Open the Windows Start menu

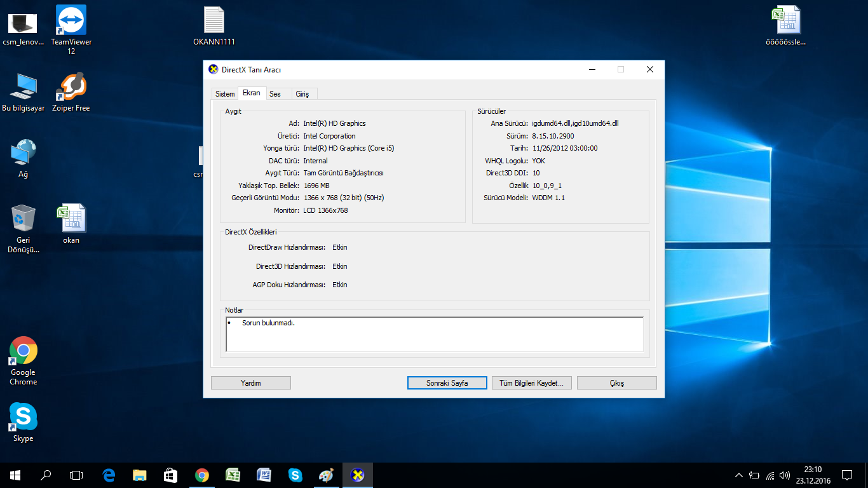click(x=15, y=475)
